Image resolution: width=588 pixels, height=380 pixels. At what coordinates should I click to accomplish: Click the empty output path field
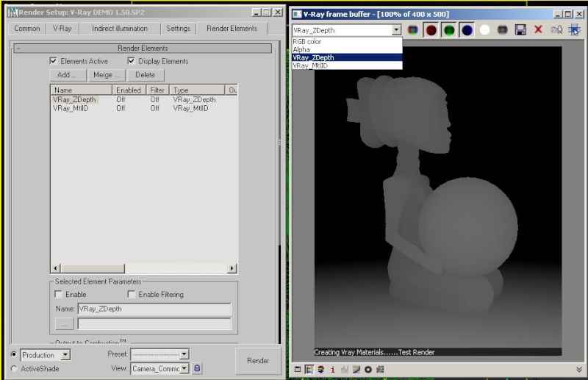tap(154, 323)
